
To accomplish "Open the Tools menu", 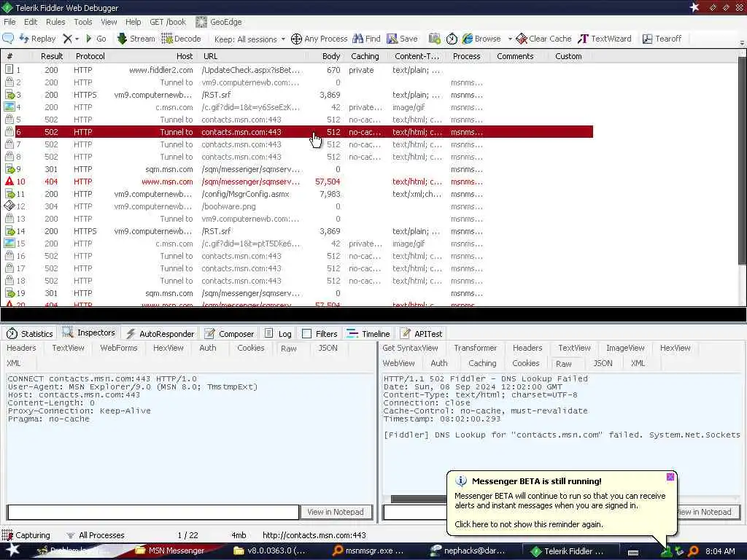I will point(83,22).
